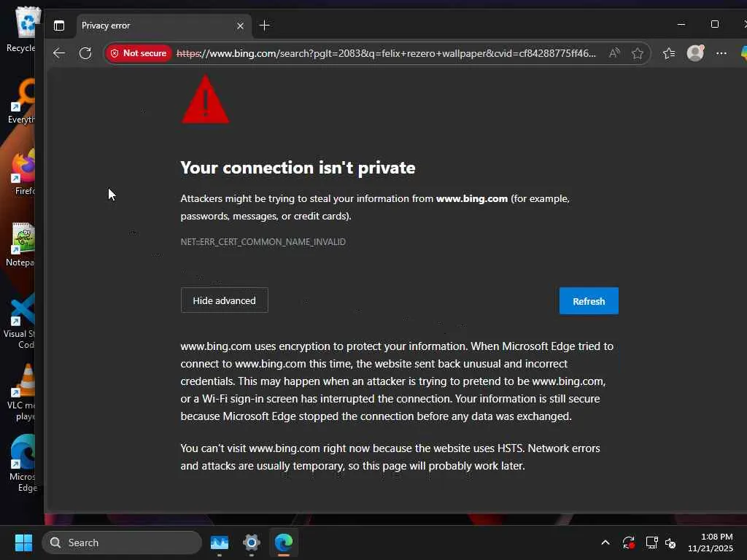The image size is (747, 560).
Task: Select the Visual Studio Code desktop shortcut
Action: pos(19,320)
